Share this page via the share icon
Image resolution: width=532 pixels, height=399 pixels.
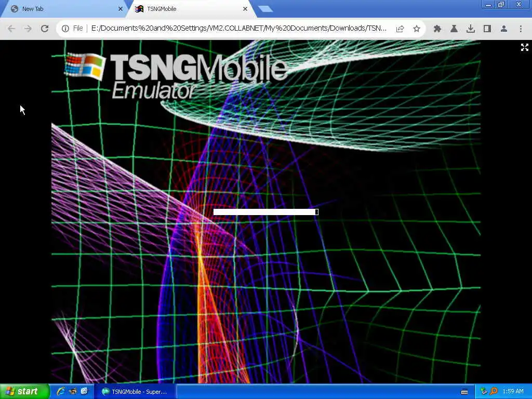[x=400, y=29]
